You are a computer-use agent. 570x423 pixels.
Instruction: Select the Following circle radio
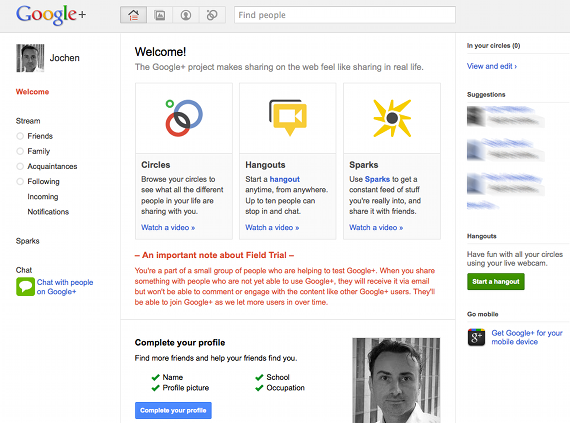pyautogui.click(x=20, y=181)
